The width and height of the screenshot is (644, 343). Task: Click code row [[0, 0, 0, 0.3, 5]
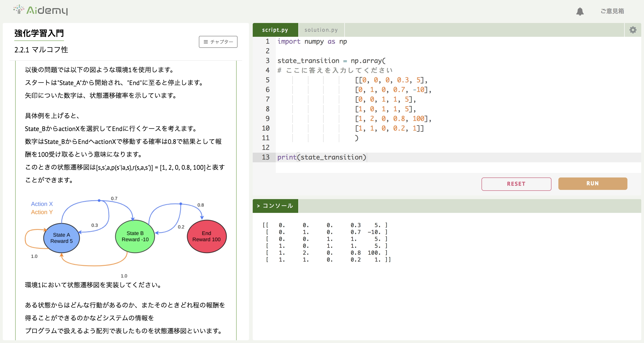(x=391, y=80)
